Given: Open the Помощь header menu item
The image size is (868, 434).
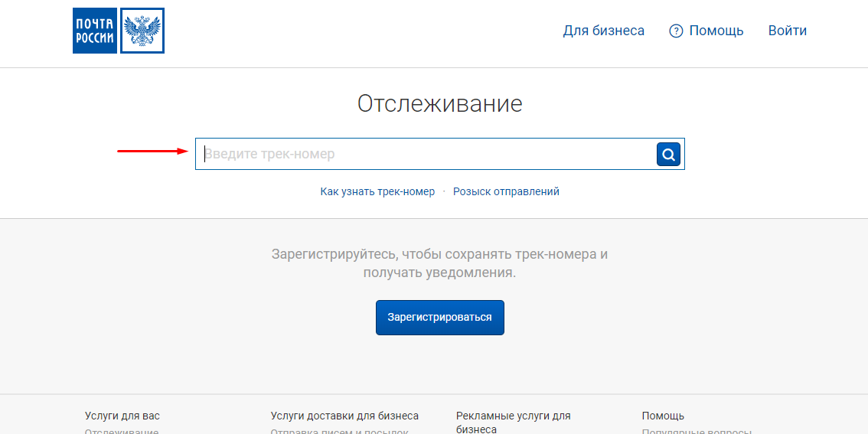Looking at the screenshot, I should pyautogui.click(x=716, y=31).
